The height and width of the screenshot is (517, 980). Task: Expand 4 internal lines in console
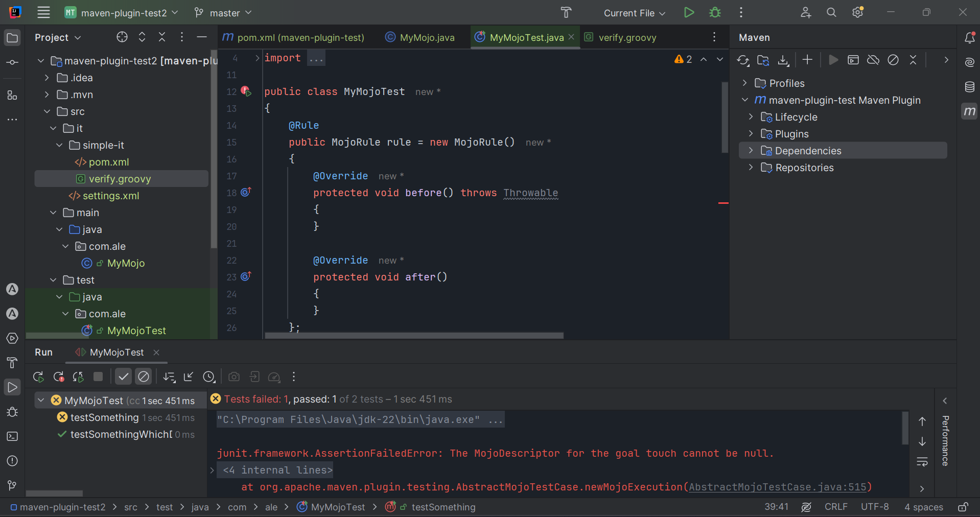click(x=212, y=470)
